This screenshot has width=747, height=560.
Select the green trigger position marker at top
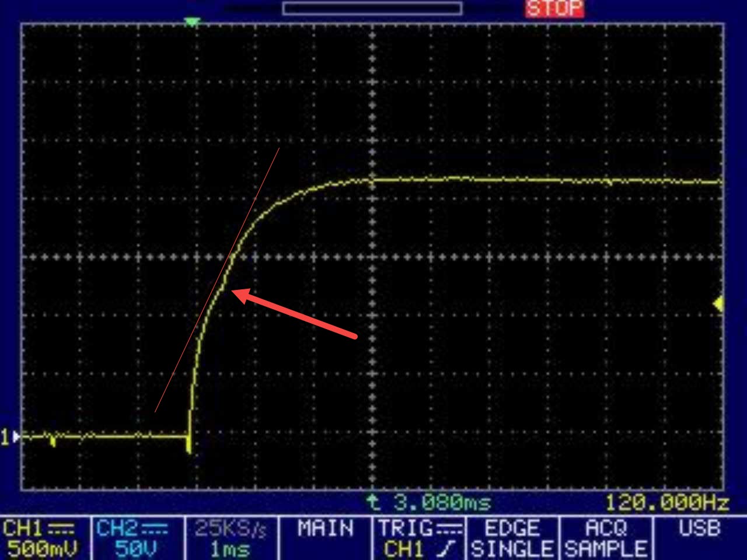[x=192, y=22]
